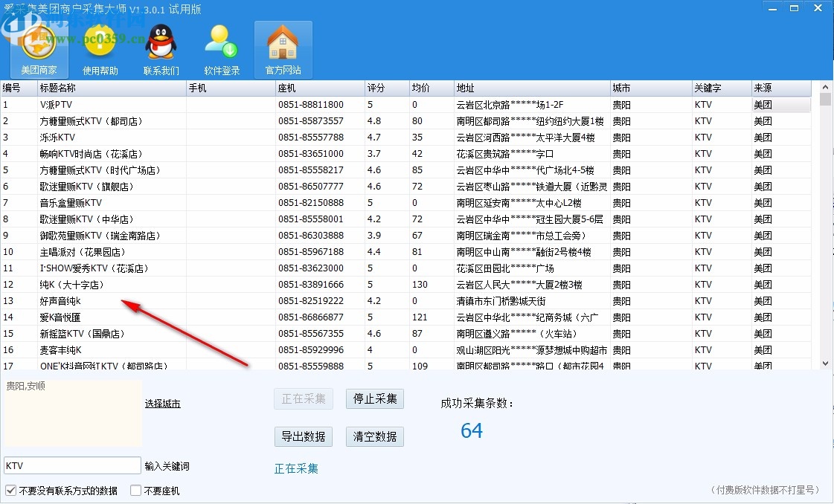Open the QQ 联系我们 contact icon

pos(160,49)
